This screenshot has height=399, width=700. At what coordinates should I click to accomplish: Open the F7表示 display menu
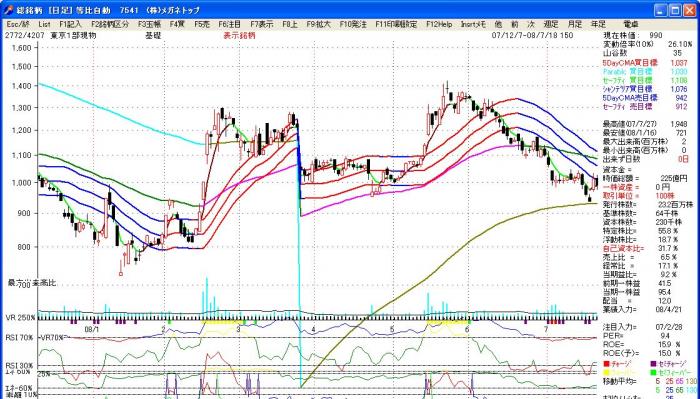pyautogui.click(x=262, y=25)
